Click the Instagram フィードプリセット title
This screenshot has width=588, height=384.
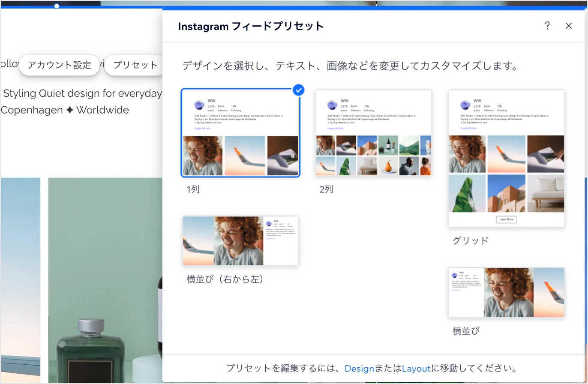251,26
